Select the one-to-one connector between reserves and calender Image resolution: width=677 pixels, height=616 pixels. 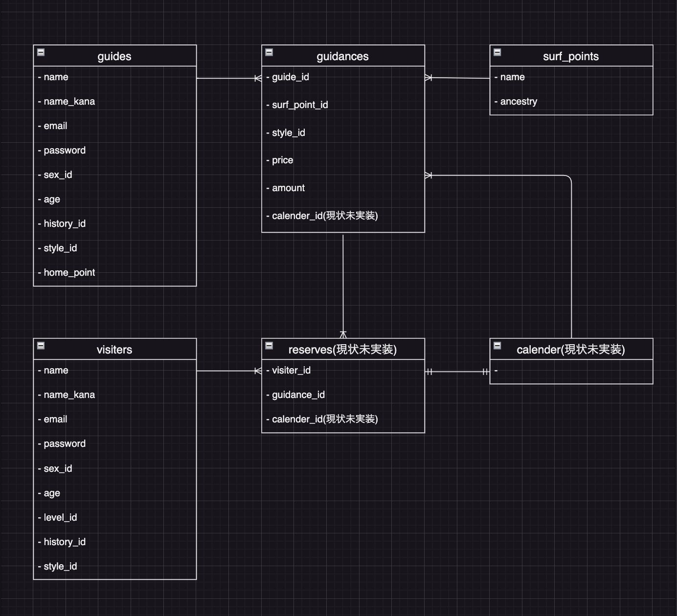pos(457,372)
